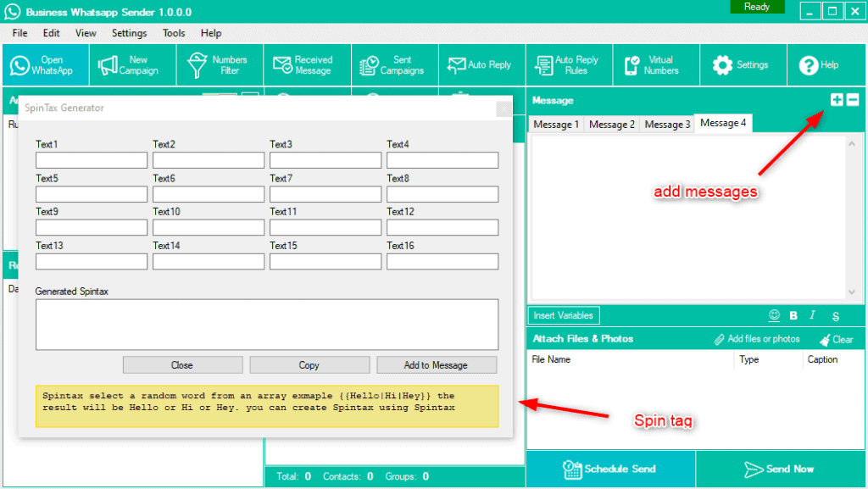This screenshot has height=489, width=868.
Task: Open the Help menu in menu bar
Action: (211, 33)
